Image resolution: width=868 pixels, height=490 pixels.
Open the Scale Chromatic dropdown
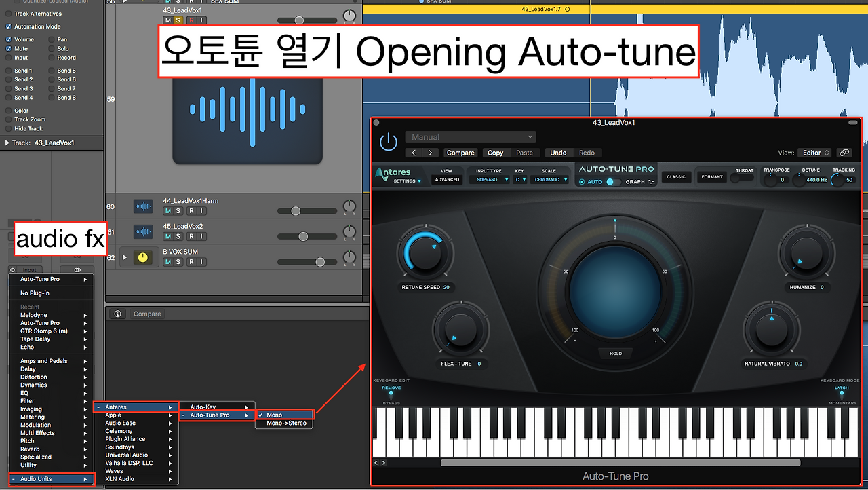tap(549, 180)
